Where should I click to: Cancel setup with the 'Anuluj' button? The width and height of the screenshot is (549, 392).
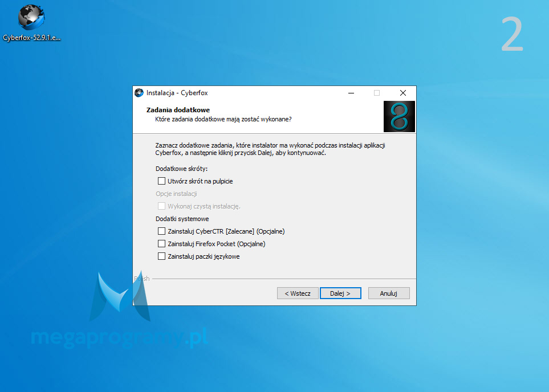[389, 293]
